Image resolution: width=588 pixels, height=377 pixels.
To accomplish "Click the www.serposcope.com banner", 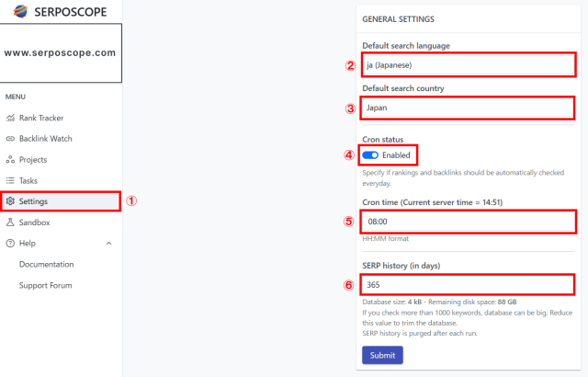I will tap(61, 53).
